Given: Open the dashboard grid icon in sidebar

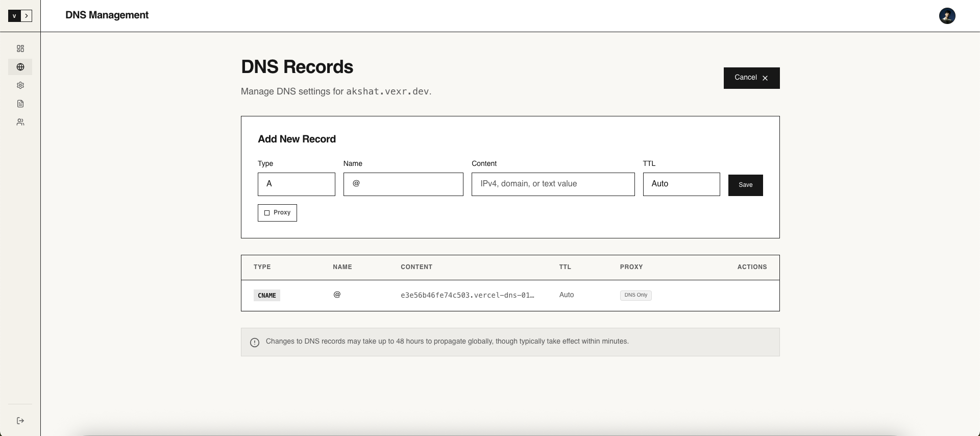Looking at the screenshot, I should [20, 49].
